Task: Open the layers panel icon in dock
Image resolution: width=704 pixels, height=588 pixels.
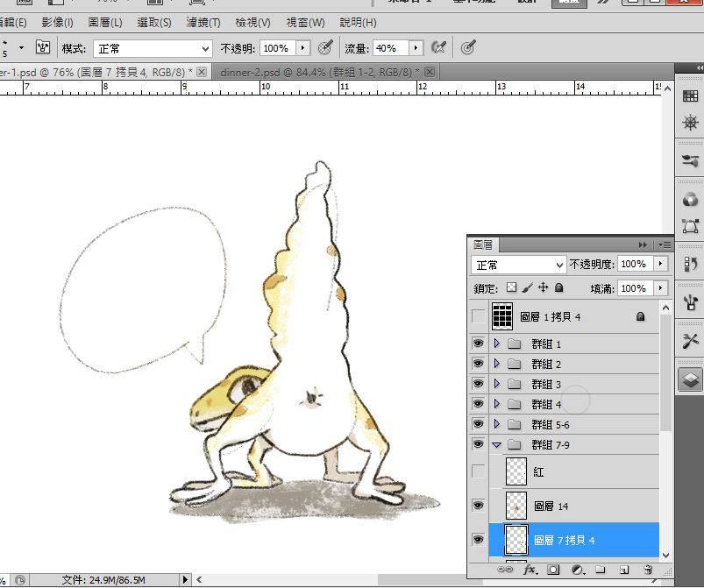Action: point(690,379)
